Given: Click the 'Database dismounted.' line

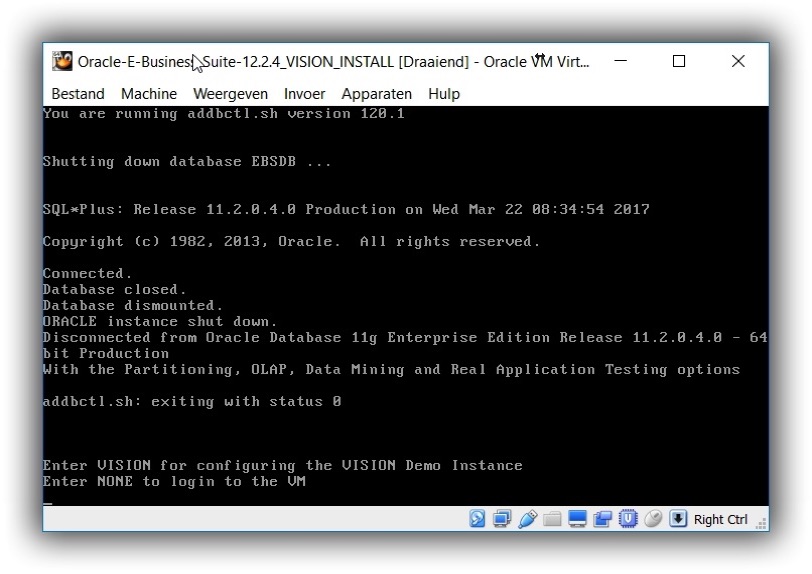Looking at the screenshot, I should point(133,306).
